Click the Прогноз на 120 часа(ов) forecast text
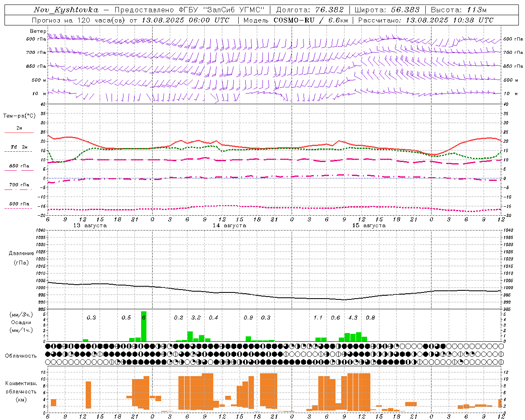Viewport: 525px width, 420px height. point(79,20)
